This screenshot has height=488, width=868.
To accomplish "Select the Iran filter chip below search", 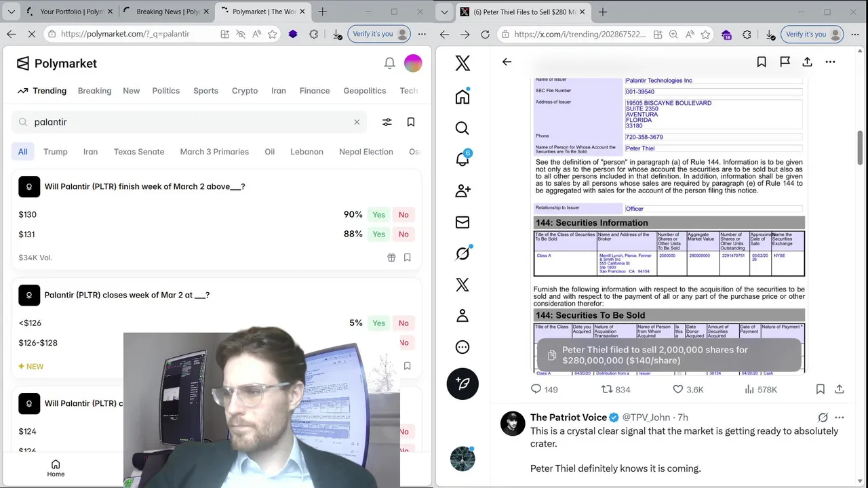I will click(x=90, y=152).
